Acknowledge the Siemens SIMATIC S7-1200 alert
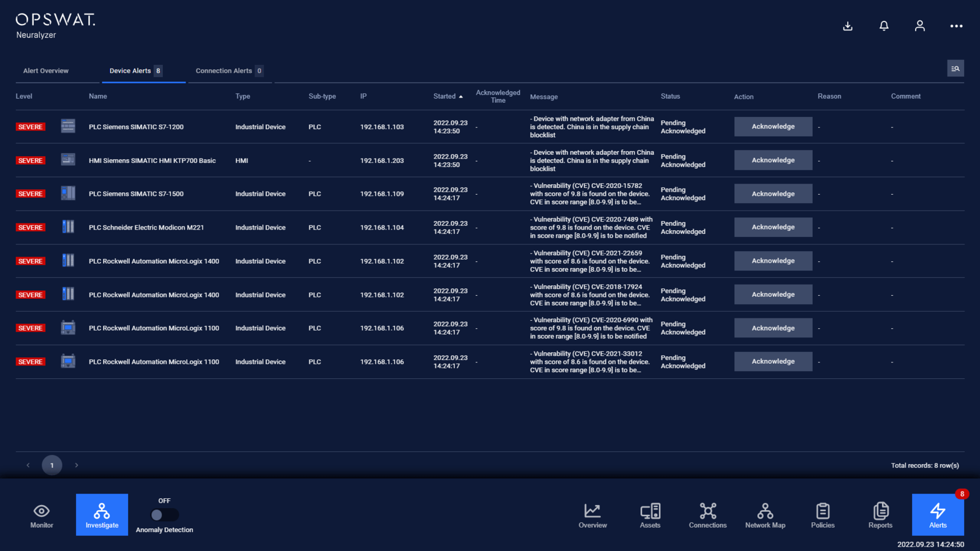Screen dimensions: 980x551 (773, 127)
